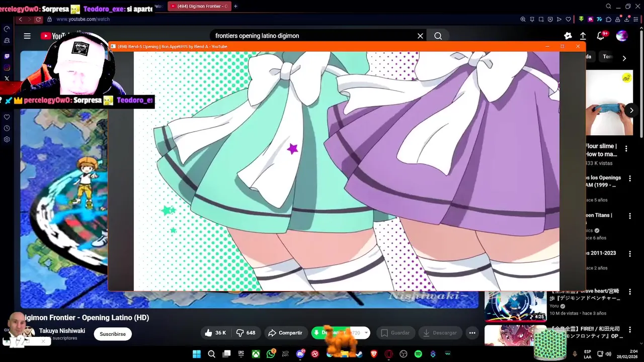Open YouTube notifications bell
Image resolution: width=644 pixels, height=362 pixels.
601,36
